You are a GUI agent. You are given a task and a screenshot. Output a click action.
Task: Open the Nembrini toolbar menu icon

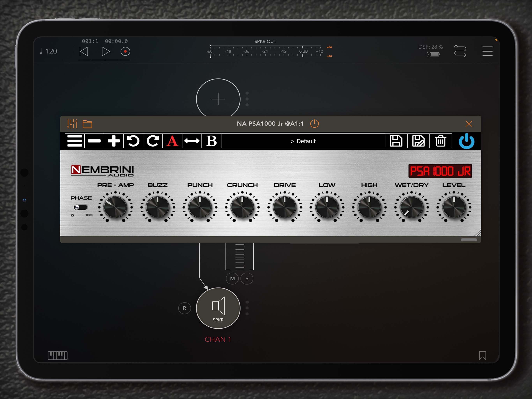pos(75,141)
